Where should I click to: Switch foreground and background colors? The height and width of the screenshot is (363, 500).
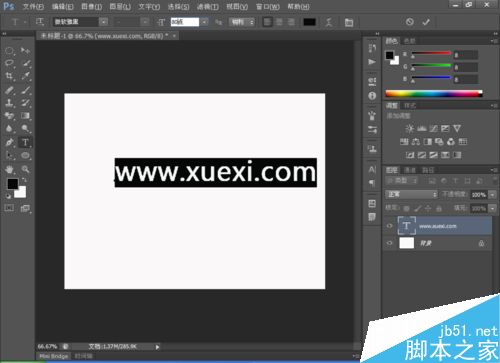pyautogui.click(x=24, y=181)
